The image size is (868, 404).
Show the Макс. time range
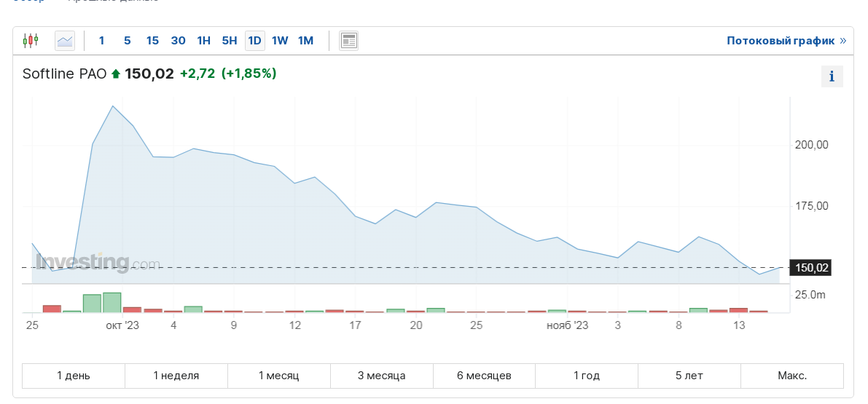point(792,376)
